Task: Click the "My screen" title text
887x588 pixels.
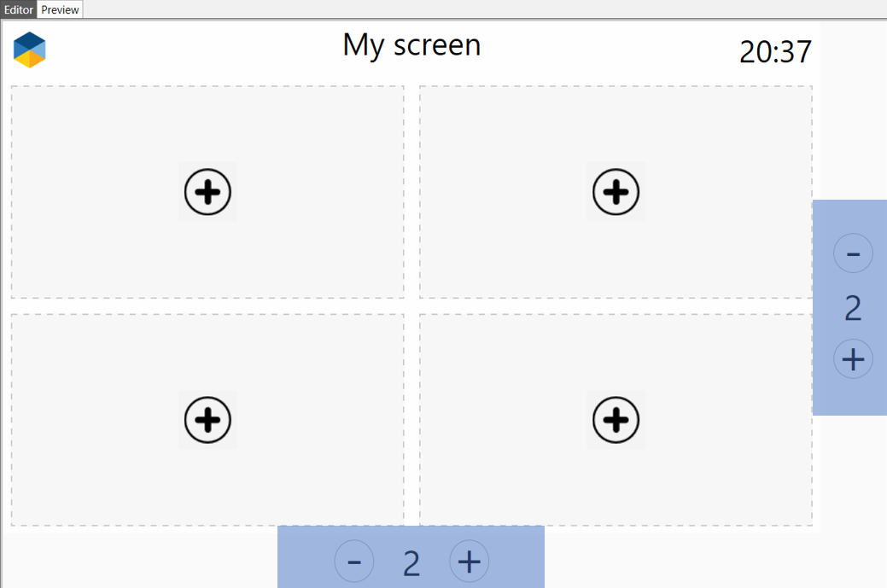Action: click(411, 44)
